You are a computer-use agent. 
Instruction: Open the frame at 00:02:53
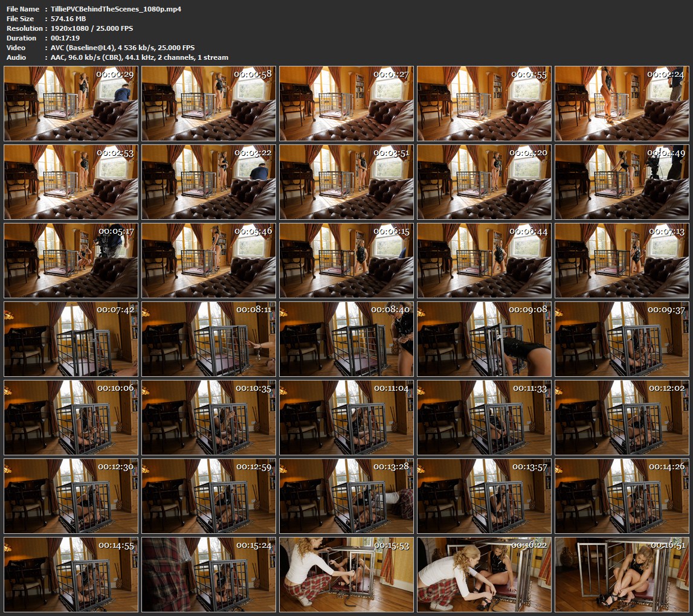pyautogui.click(x=71, y=182)
